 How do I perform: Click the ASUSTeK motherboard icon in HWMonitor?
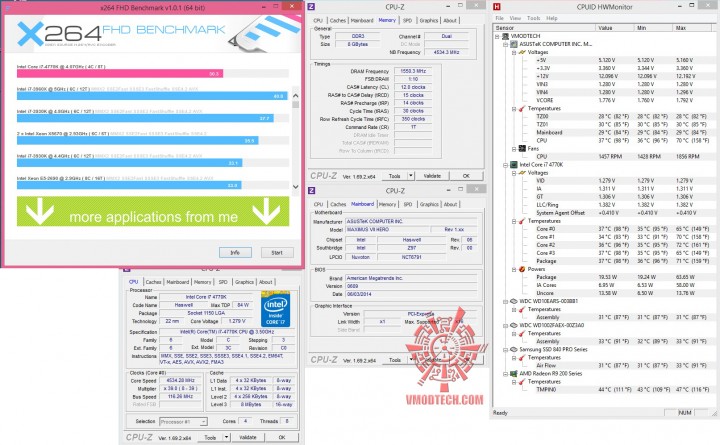514,44
